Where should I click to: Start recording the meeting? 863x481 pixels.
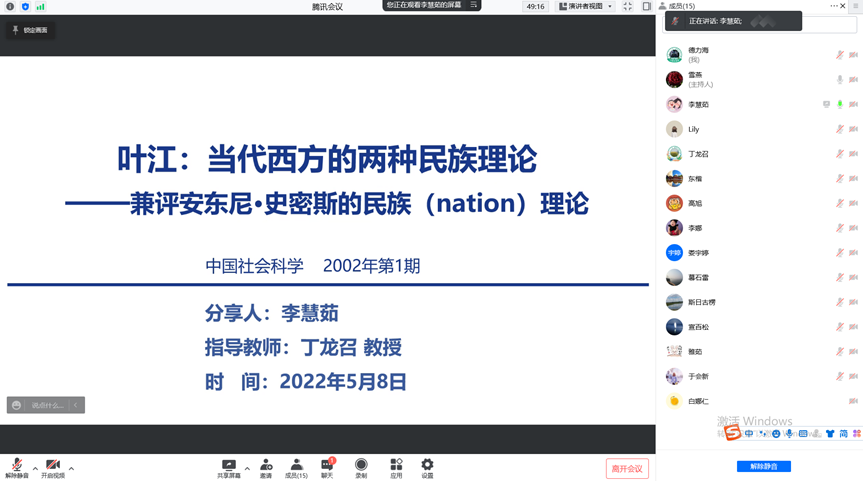click(361, 467)
